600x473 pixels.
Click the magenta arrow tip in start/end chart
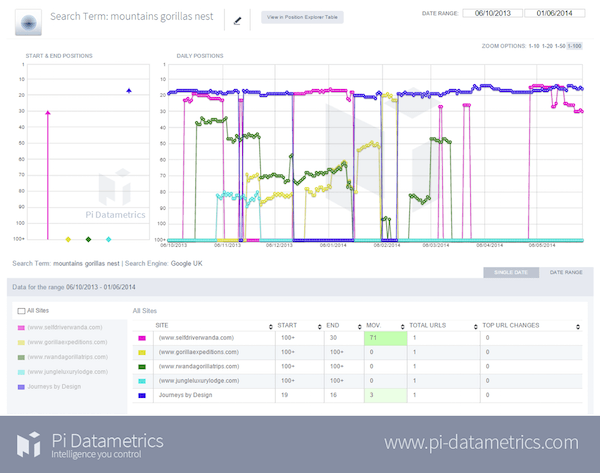pos(47,113)
